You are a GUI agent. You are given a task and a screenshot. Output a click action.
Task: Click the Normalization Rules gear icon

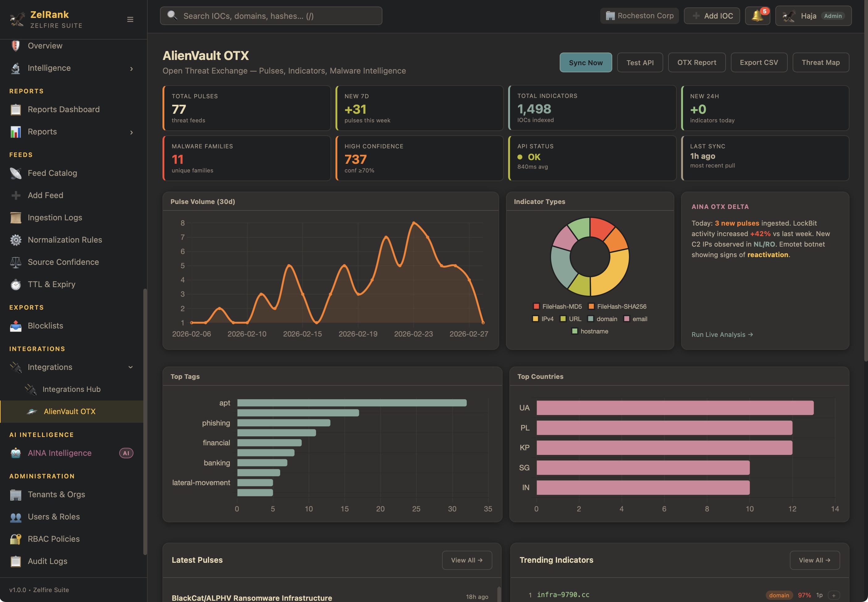tap(15, 240)
